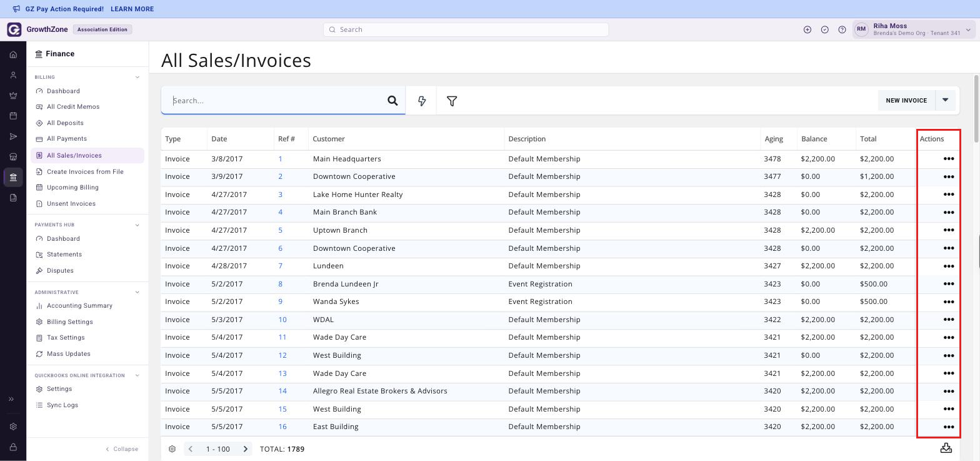The image size is (980, 461).
Task: Collapse the Billing section
Action: [x=137, y=78]
